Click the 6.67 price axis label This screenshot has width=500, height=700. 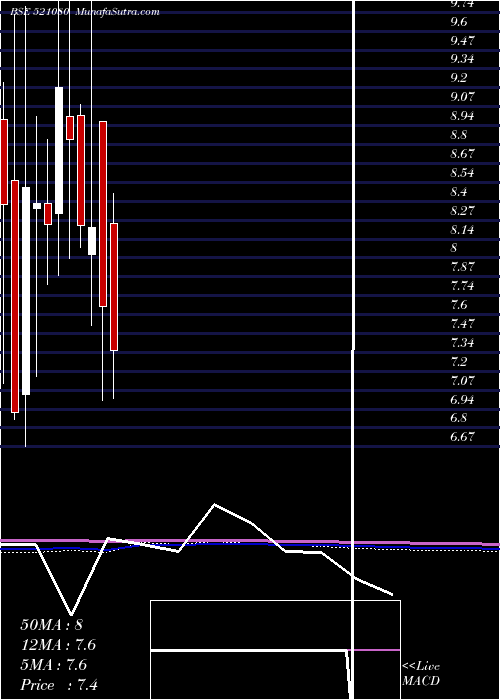(462, 437)
